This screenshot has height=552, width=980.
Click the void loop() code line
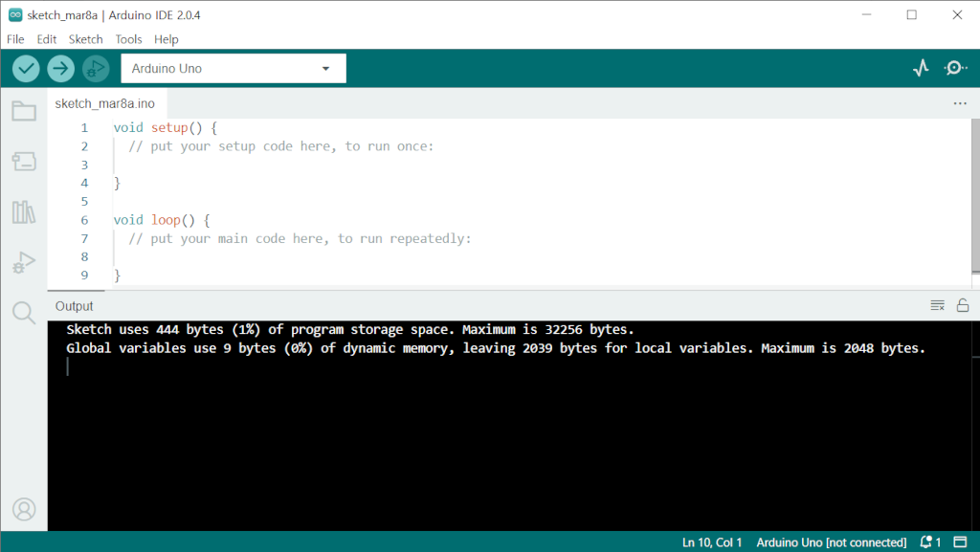161,220
